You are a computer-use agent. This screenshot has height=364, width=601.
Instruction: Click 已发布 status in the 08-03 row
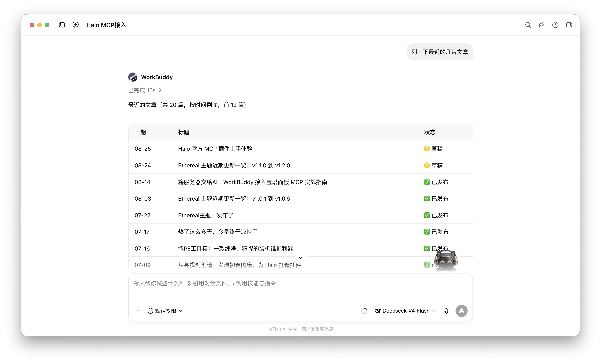pos(436,199)
